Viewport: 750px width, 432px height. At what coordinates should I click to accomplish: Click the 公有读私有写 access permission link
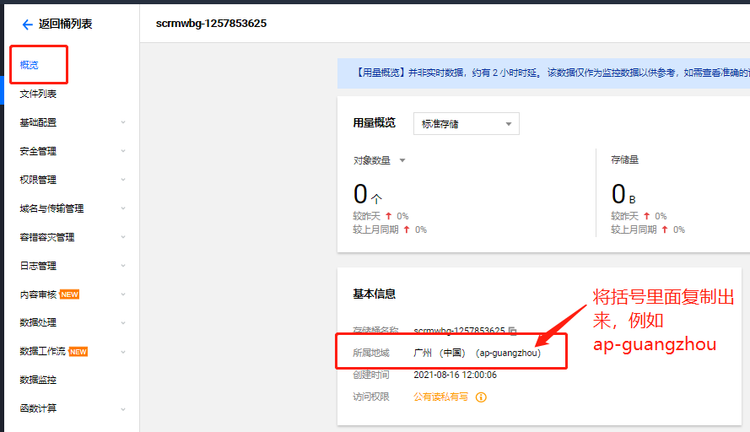tap(441, 397)
